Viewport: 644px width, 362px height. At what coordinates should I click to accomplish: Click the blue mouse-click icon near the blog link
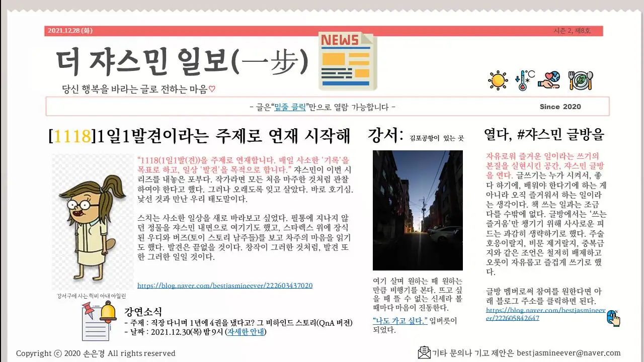pyautogui.click(x=614, y=317)
